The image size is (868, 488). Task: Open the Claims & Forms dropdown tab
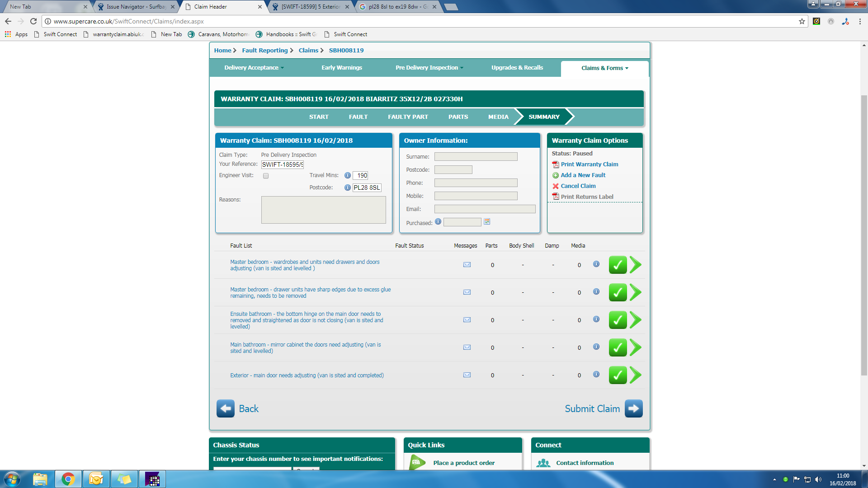[604, 68]
